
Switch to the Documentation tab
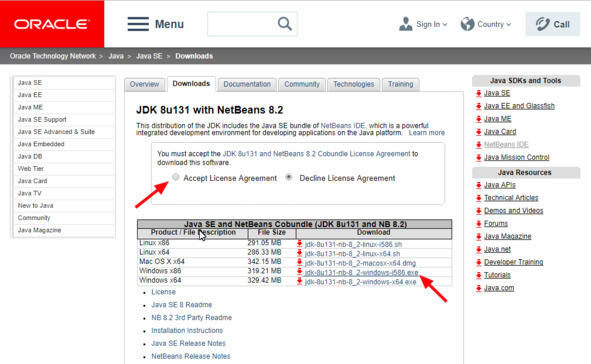(x=247, y=84)
